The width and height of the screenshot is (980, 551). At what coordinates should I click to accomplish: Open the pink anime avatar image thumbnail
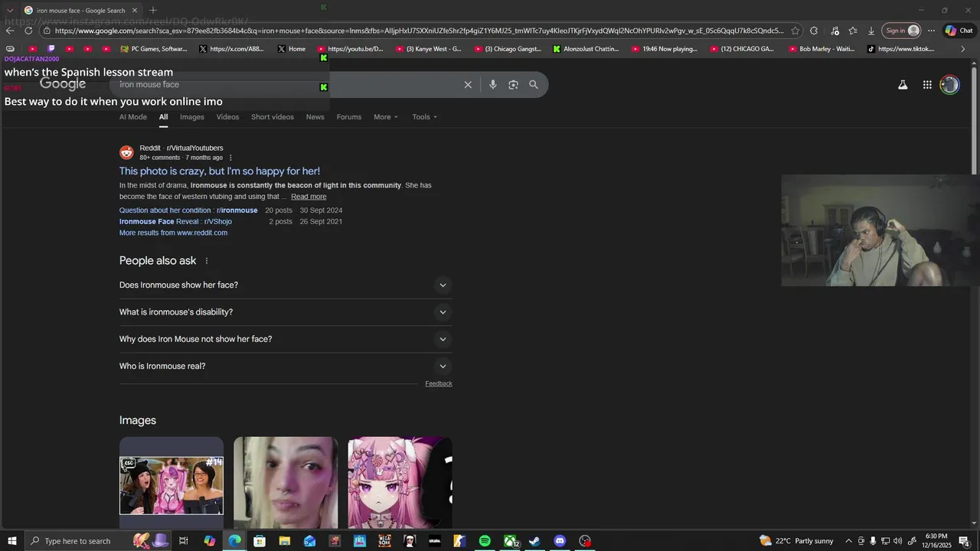(400, 483)
